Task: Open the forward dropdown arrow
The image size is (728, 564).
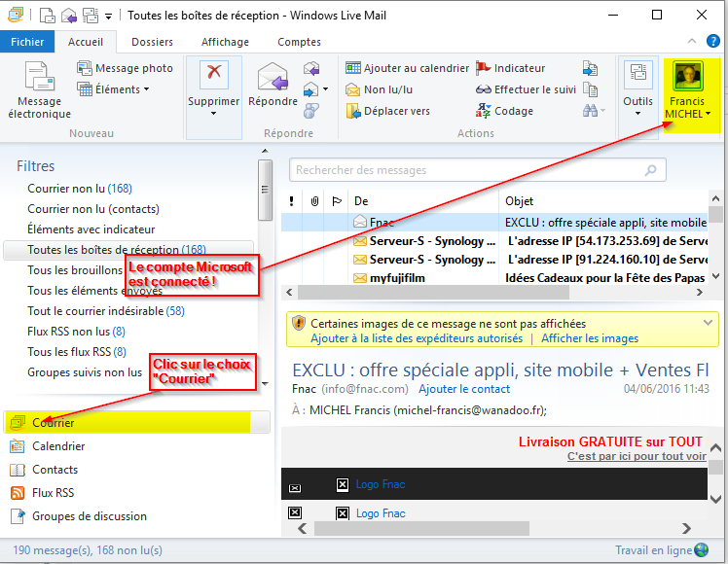Action: pyautogui.click(x=325, y=89)
